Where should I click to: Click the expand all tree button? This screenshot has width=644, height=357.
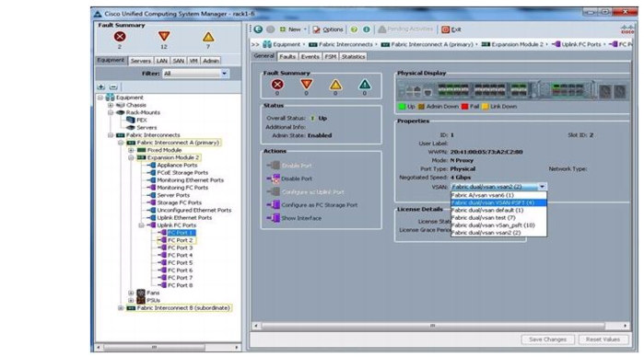click(x=101, y=86)
